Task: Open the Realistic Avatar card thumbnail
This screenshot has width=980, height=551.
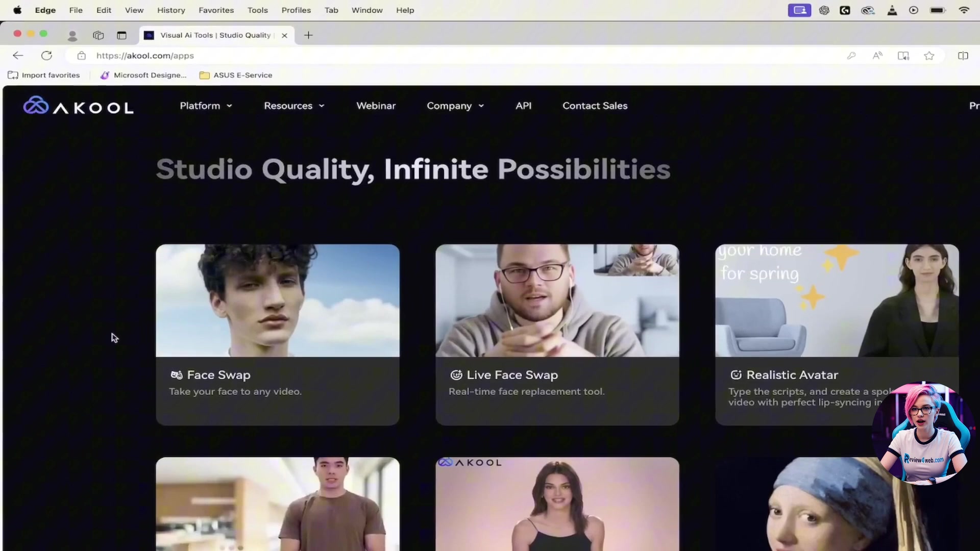Action: (837, 300)
